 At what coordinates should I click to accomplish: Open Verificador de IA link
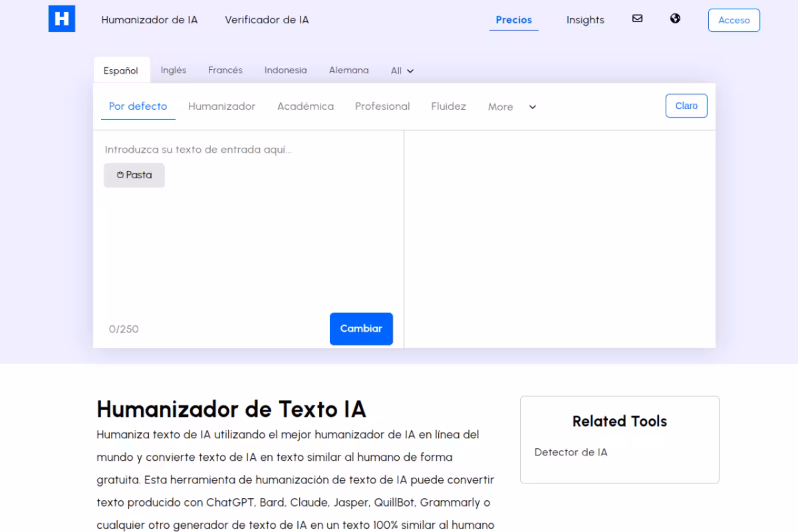[x=267, y=20]
